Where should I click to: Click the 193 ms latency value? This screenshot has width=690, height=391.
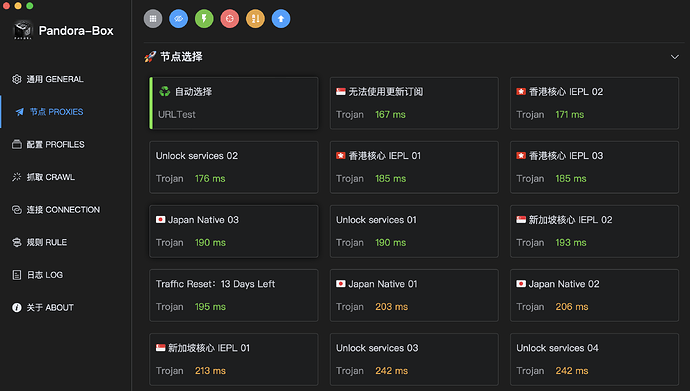tap(571, 243)
